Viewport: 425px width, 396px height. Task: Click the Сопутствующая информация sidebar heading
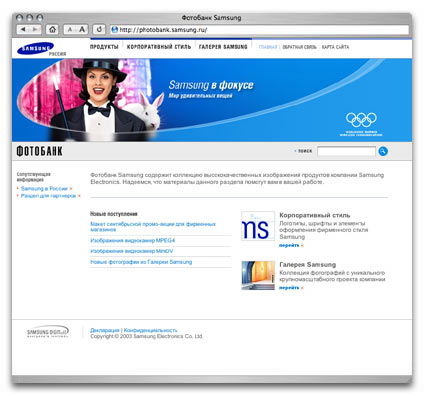click(34, 177)
